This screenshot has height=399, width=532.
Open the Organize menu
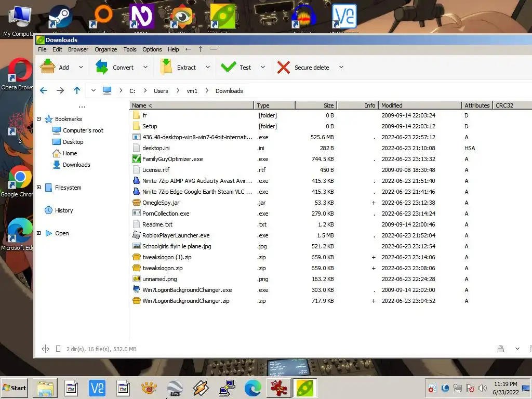click(x=106, y=49)
